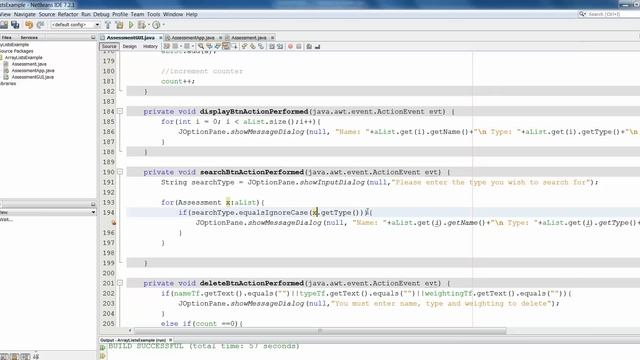Screen dimensions: 640x360
Task: Click the Source view button
Action: click(109, 47)
